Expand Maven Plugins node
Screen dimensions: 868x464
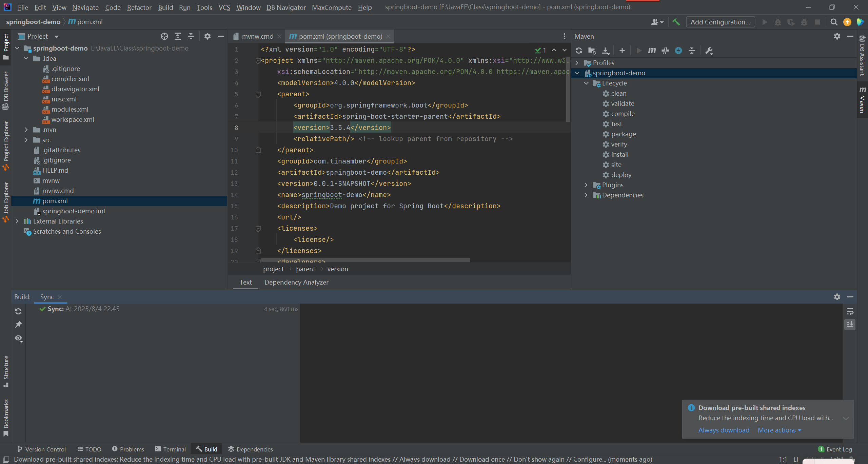click(x=586, y=185)
